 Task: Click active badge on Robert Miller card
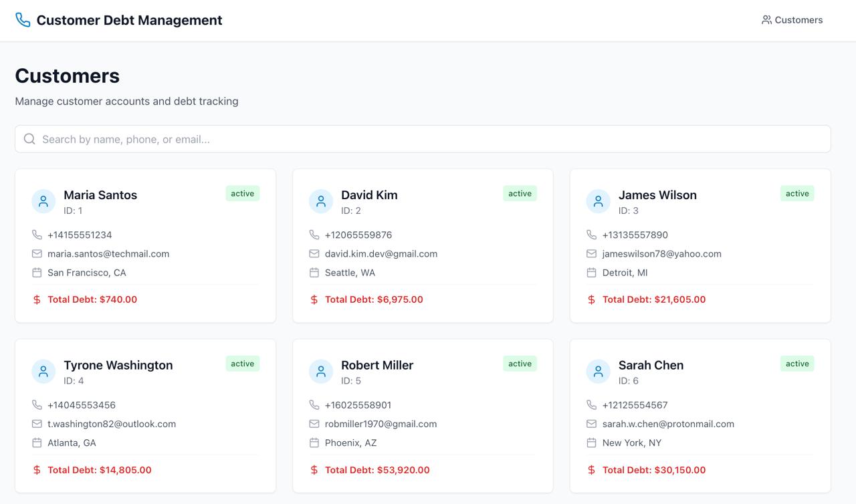520,364
